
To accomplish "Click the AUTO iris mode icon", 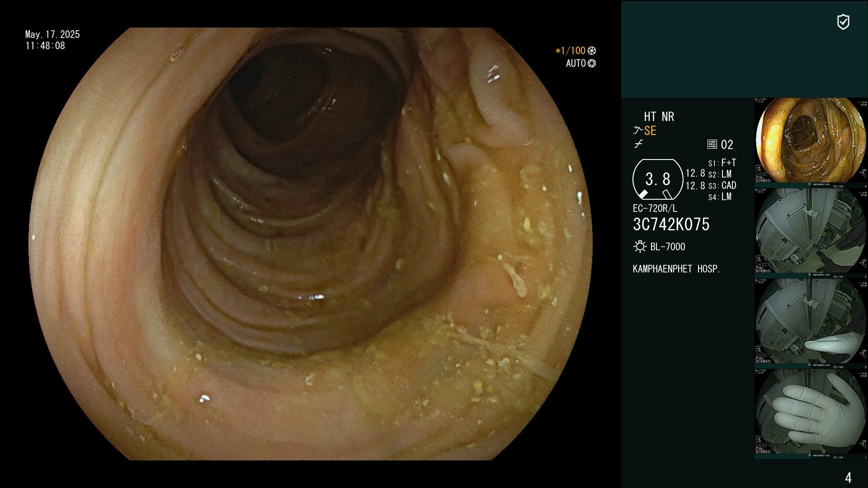I will point(592,63).
